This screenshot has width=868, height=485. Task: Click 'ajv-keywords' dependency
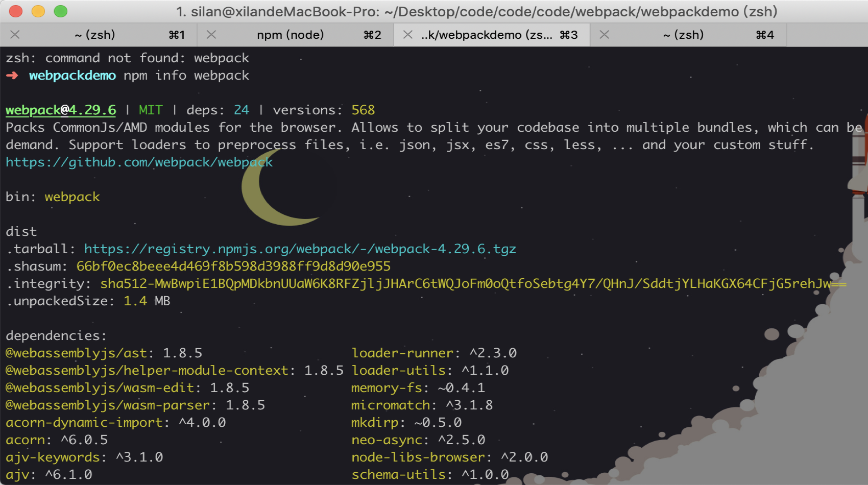tap(53, 457)
